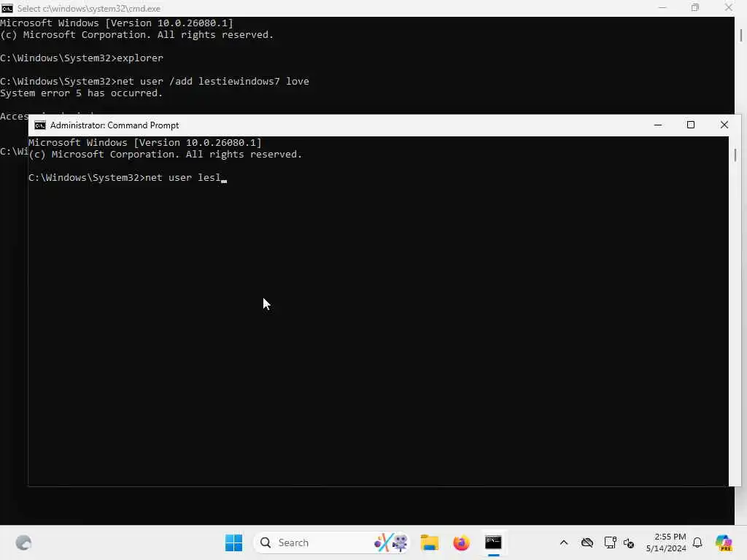Minimize the Administrator Command Prompt window
Viewport: 747px width, 560px height.
pos(658,125)
